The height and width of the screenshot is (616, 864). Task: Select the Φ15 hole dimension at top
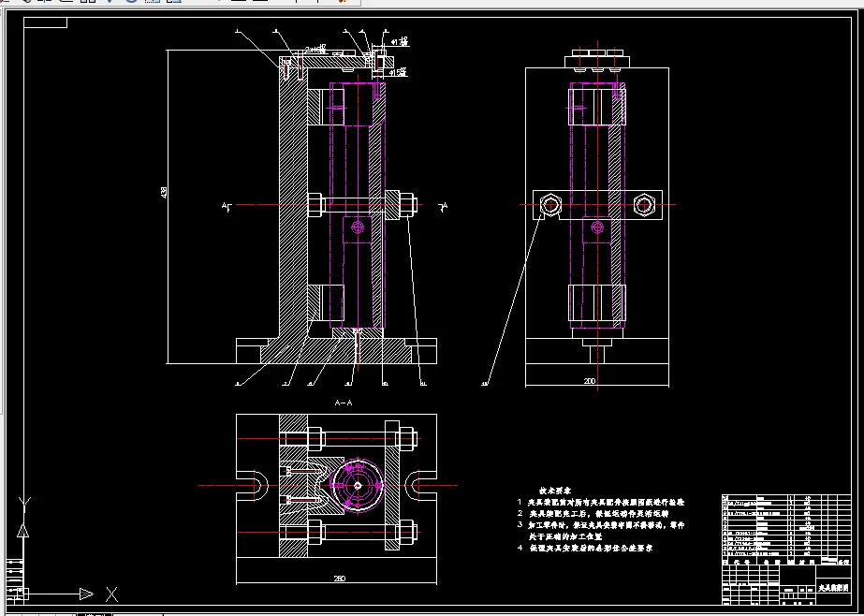point(399,72)
